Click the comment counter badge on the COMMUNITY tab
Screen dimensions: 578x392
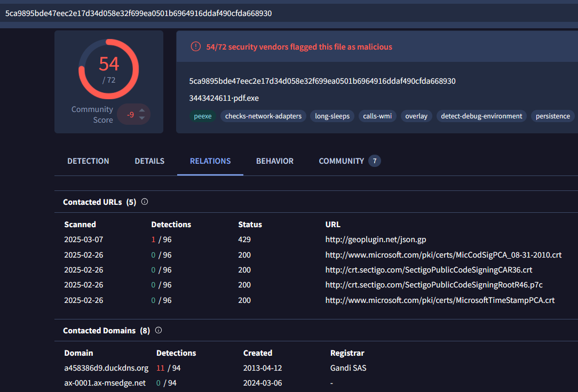tap(374, 161)
